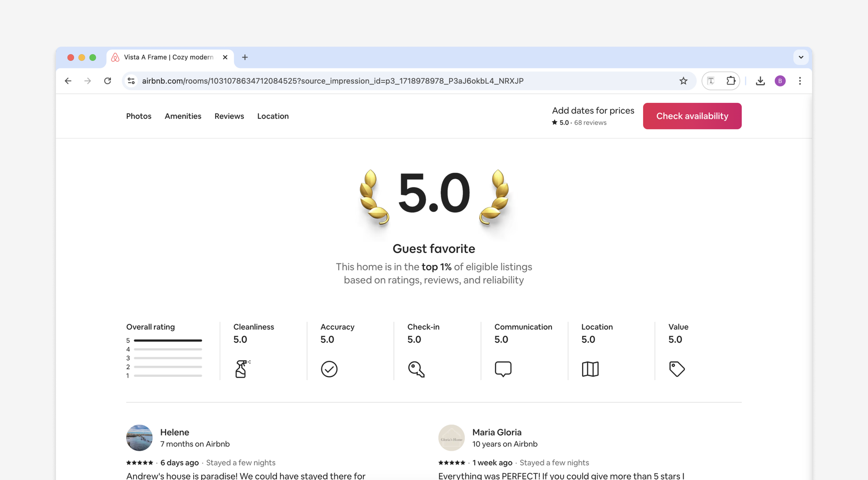Screen dimensions: 868x480
Task: Click the cleanliness spray bottle icon
Action: [241, 369]
